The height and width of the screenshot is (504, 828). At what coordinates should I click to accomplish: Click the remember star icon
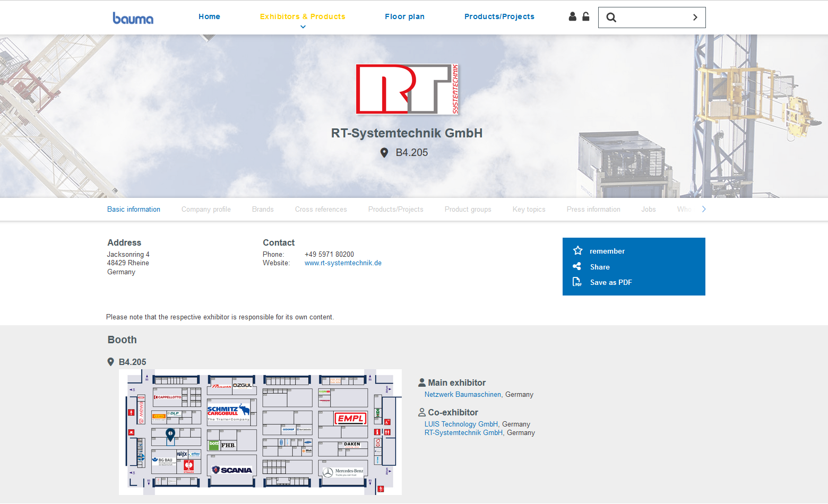(578, 250)
